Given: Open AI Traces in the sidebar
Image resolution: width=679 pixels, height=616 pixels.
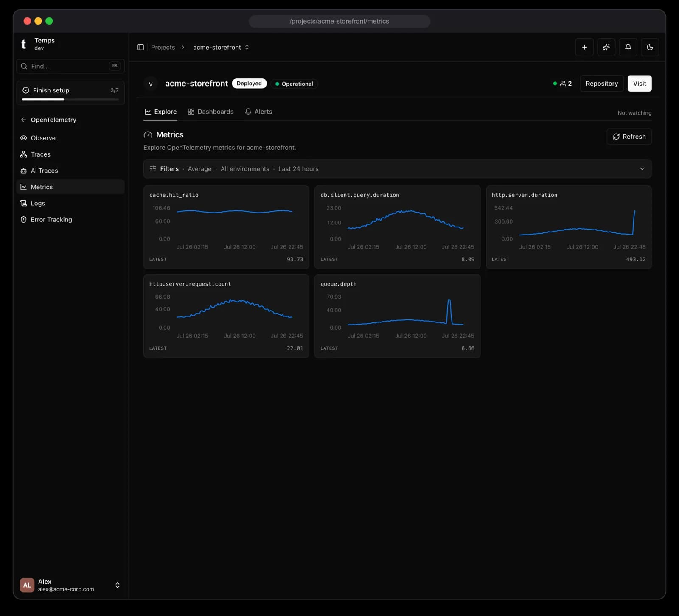Looking at the screenshot, I should point(70,171).
